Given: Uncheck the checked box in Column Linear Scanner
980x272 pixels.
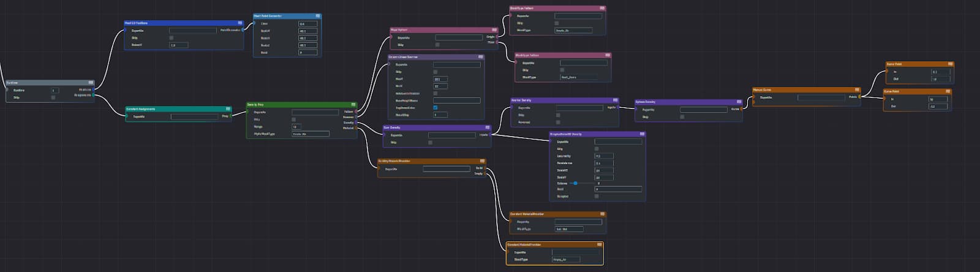Looking at the screenshot, I should click(435, 108).
